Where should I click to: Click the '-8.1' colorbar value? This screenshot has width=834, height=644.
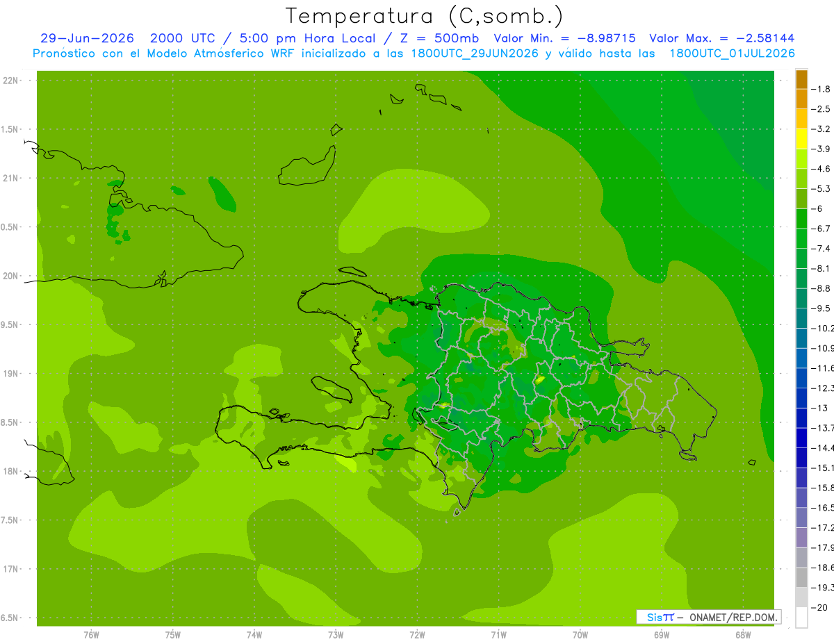(821, 268)
